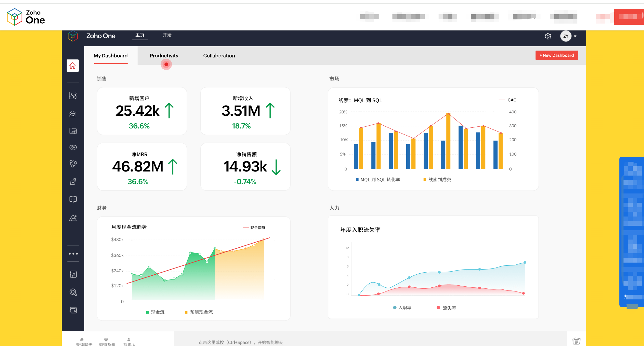Open the 开始 menu item
This screenshot has width=644, height=346.
(167, 35)
